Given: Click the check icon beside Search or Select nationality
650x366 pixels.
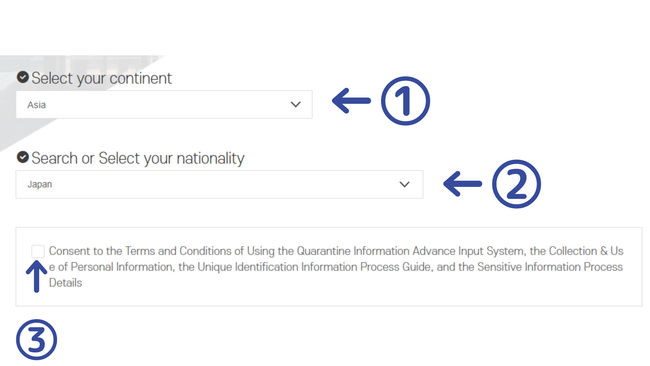Looking at the screenshot, I should click(x=23, y=157).
